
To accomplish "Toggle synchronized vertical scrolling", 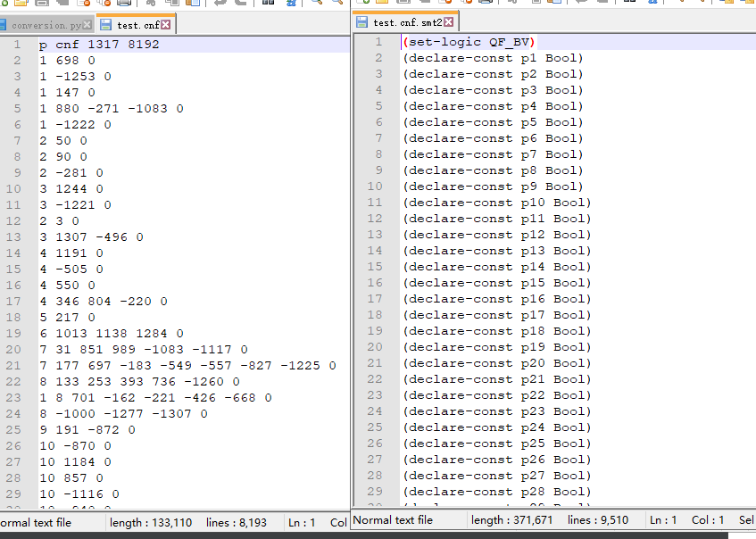I will coord(727,4).
